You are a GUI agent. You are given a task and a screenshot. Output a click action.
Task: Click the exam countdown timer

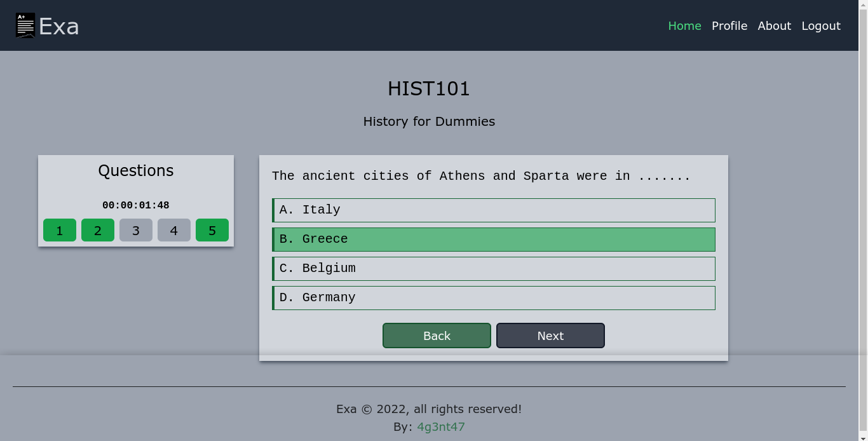point(135,205)
